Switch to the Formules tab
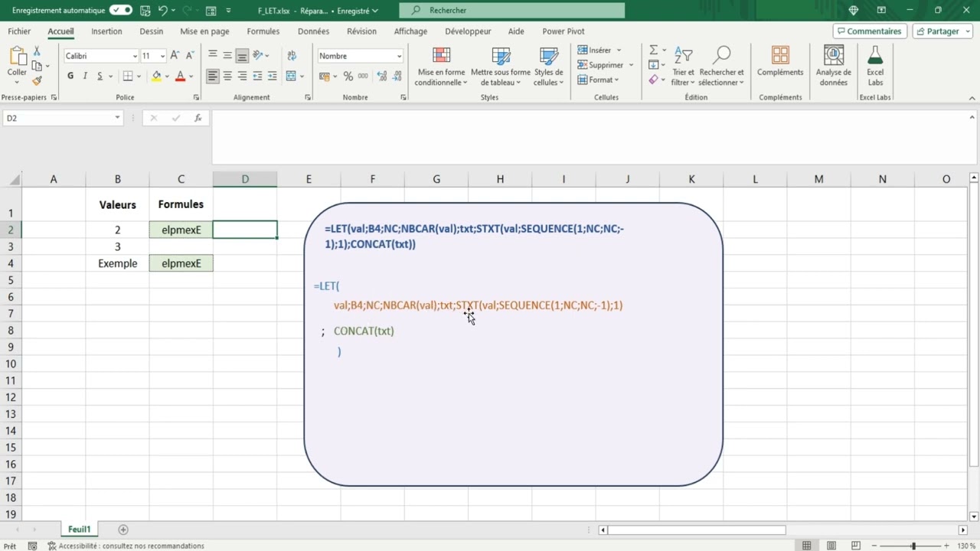 pos(263,31)
